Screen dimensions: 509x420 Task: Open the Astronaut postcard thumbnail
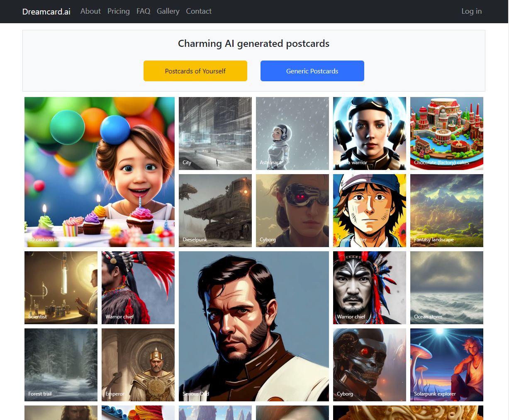(292, 134)
